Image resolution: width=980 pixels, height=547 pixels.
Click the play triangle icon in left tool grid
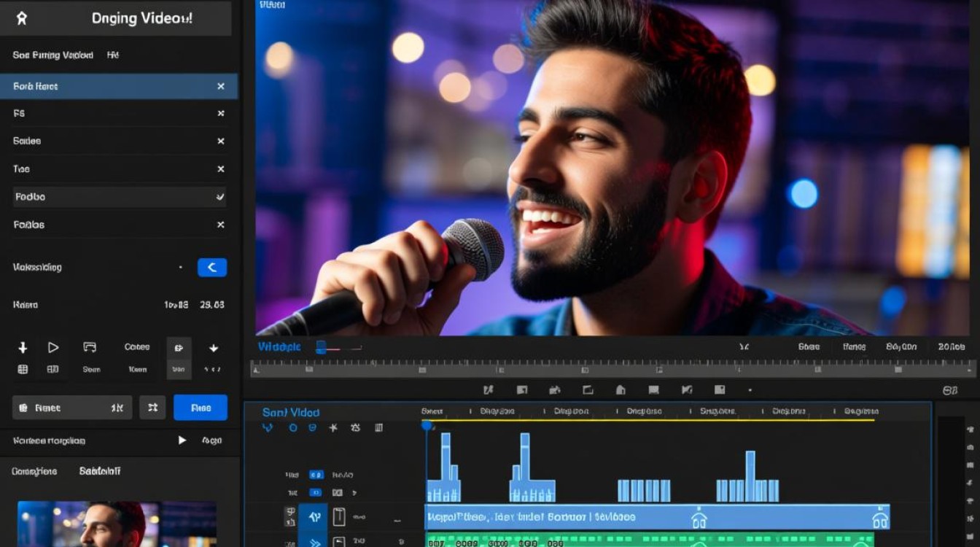click(53, 348)
